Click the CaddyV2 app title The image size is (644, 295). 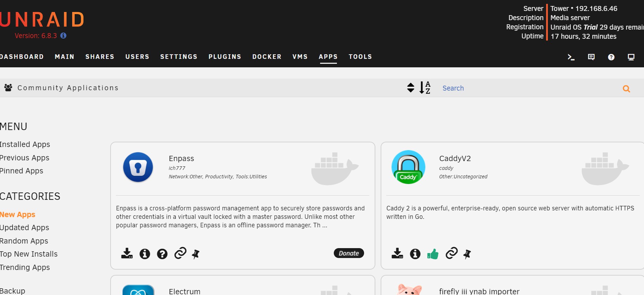click(x=455, y=158)
